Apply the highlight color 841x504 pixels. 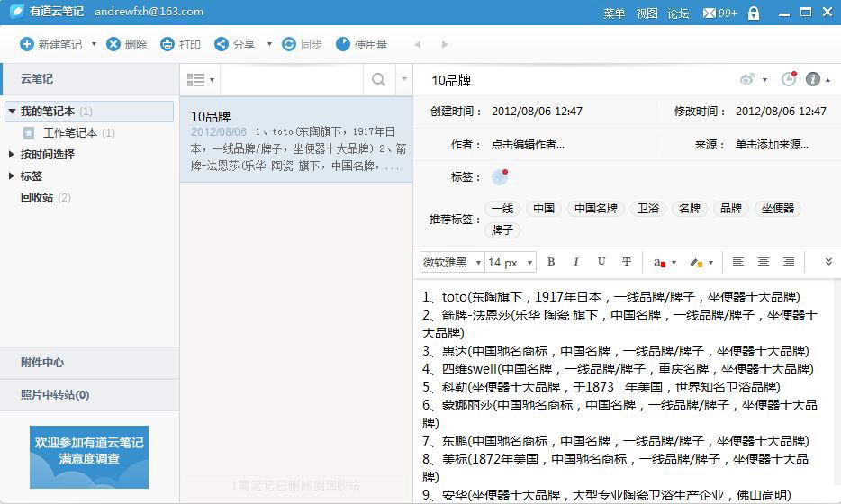point(696,262)
